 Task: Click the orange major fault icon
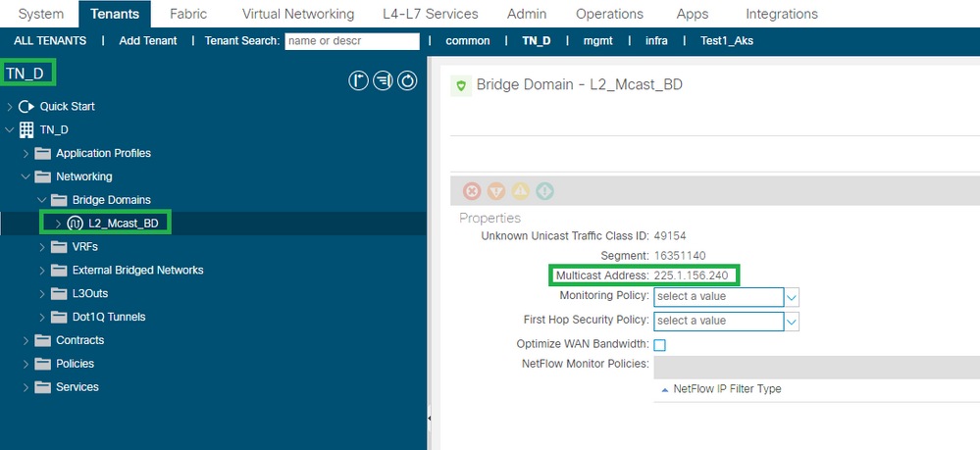[496, 191]
